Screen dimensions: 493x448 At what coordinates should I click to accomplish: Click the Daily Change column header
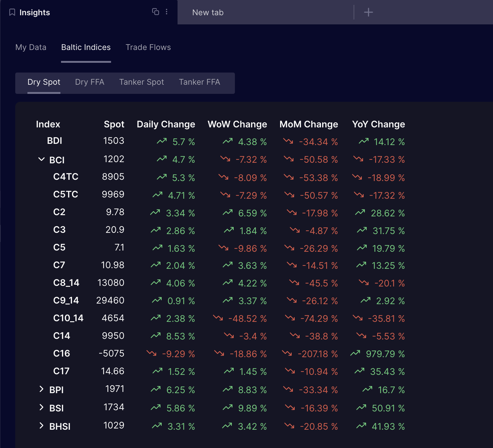[166, 124]
